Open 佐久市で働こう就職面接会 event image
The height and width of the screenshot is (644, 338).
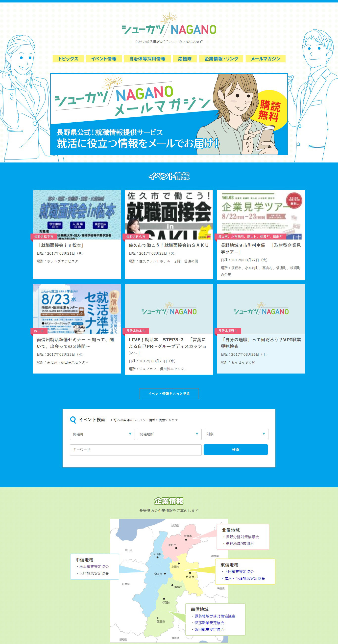click(169, 215)
